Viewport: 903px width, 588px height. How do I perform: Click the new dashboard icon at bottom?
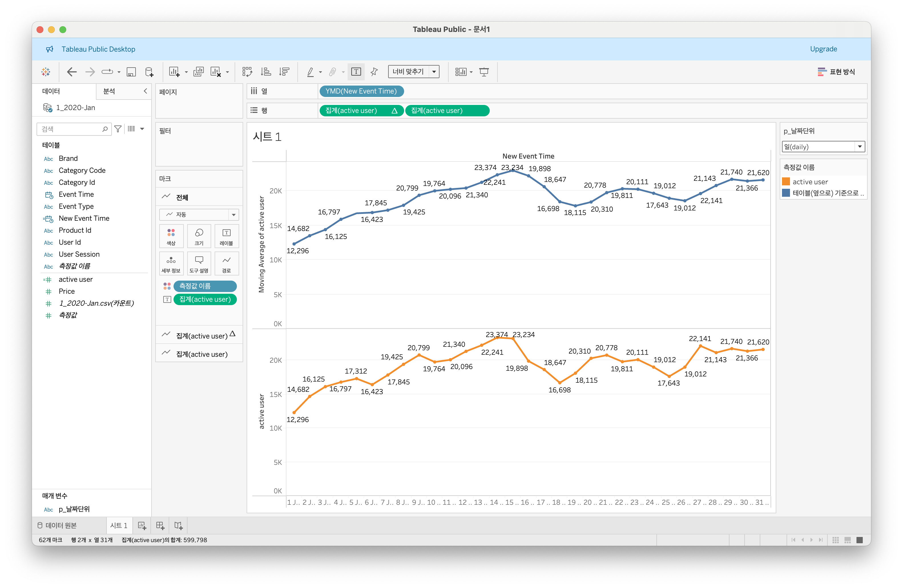point(160,526)
